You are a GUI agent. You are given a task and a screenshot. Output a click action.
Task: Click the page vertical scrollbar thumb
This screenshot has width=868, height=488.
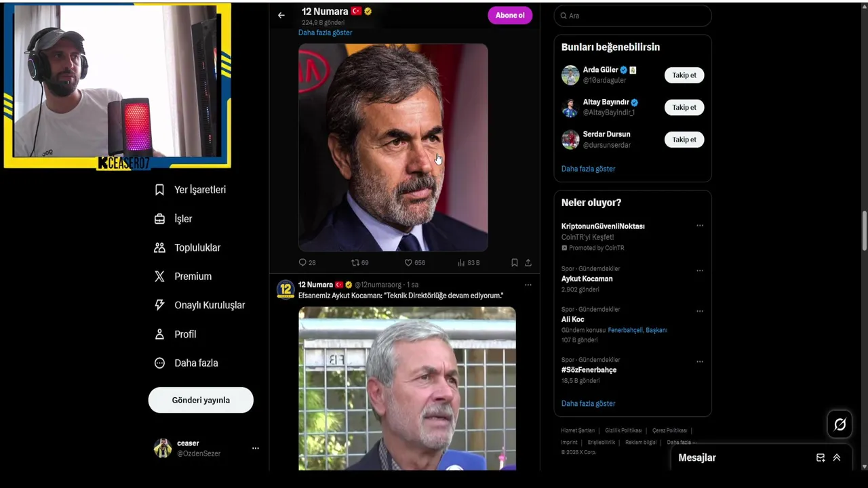tap(864, 230)
